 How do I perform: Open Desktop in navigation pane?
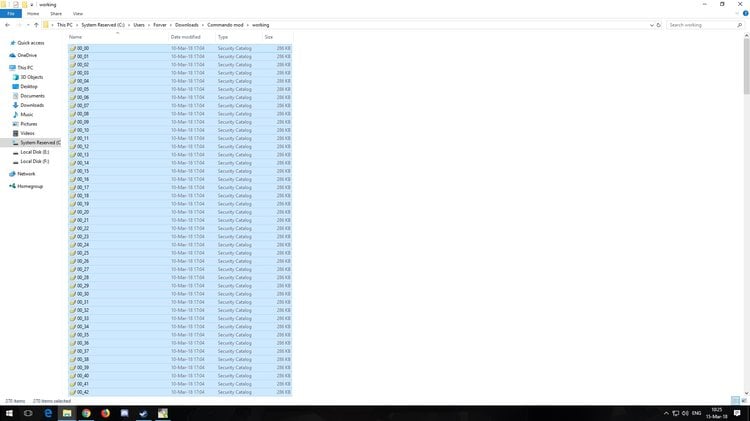click(x=29, y=87)
